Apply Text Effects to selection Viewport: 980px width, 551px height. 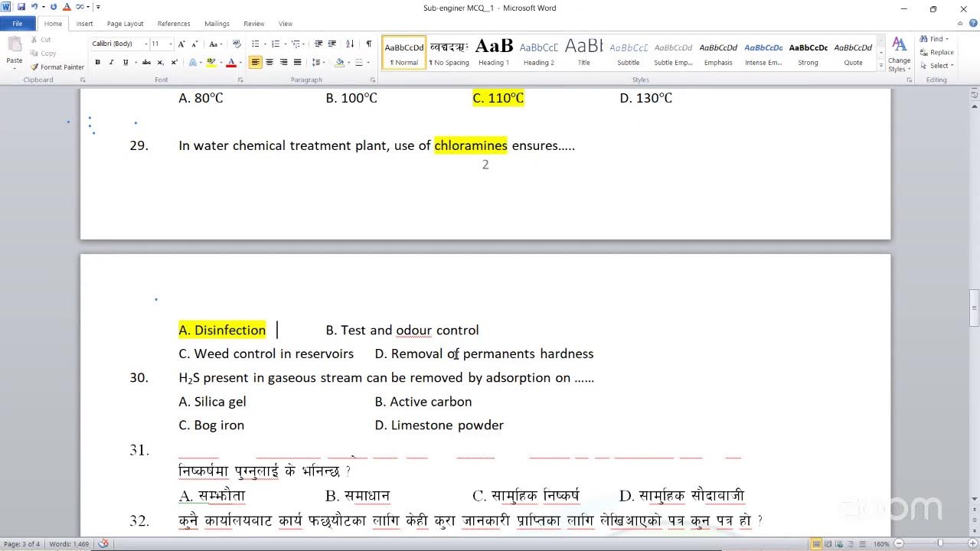point(194,62)
